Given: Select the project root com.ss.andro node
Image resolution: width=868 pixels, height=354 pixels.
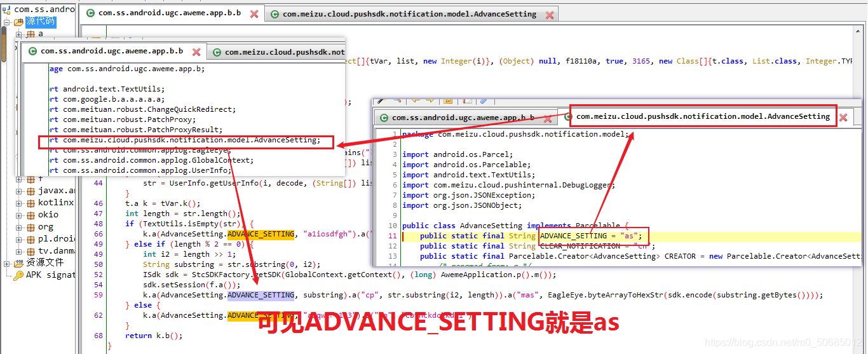Looking at the screenshot, I should (44, 10).
